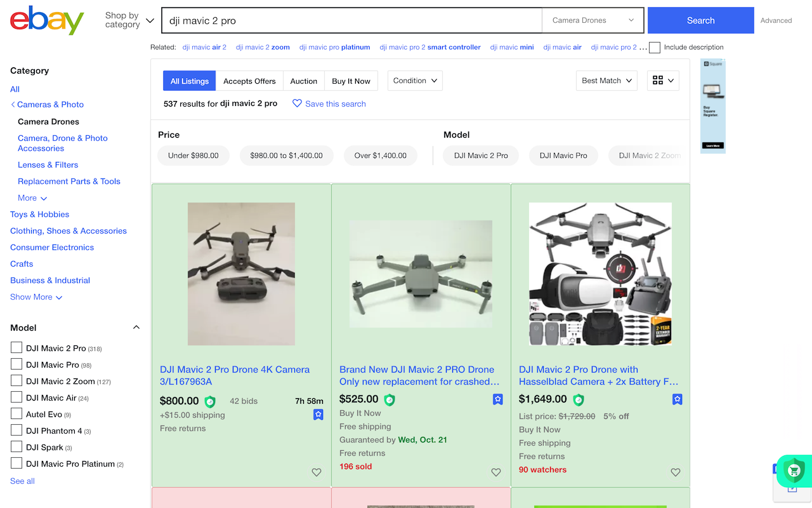Open related search dji mavic 2 zoom

point(263,47)
